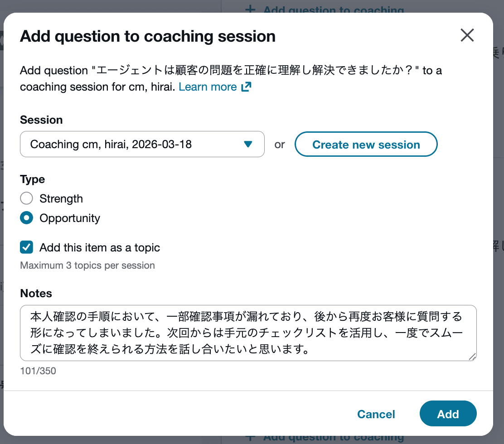This screenshot has height=444, width=504.
Task: Click the Maximum 3 topics per session hint
Action: pyautogui.click(x=87, y=265)
